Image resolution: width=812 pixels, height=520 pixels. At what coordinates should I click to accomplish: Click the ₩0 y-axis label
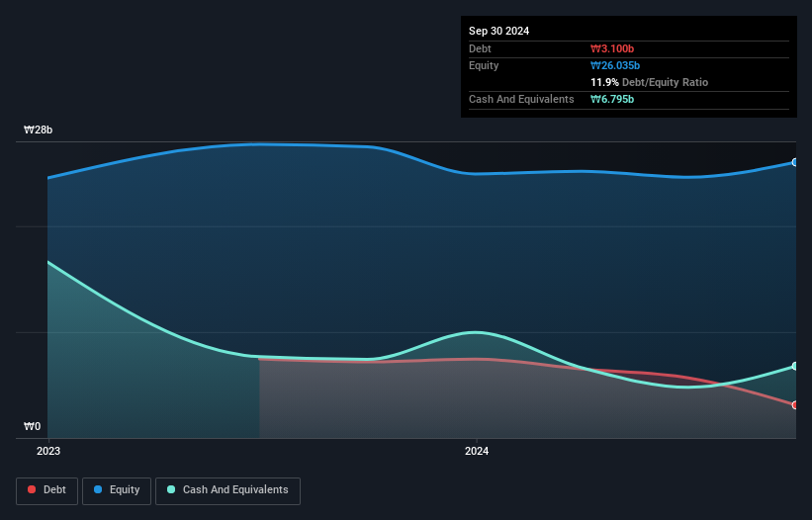click(x=32, y=426)
